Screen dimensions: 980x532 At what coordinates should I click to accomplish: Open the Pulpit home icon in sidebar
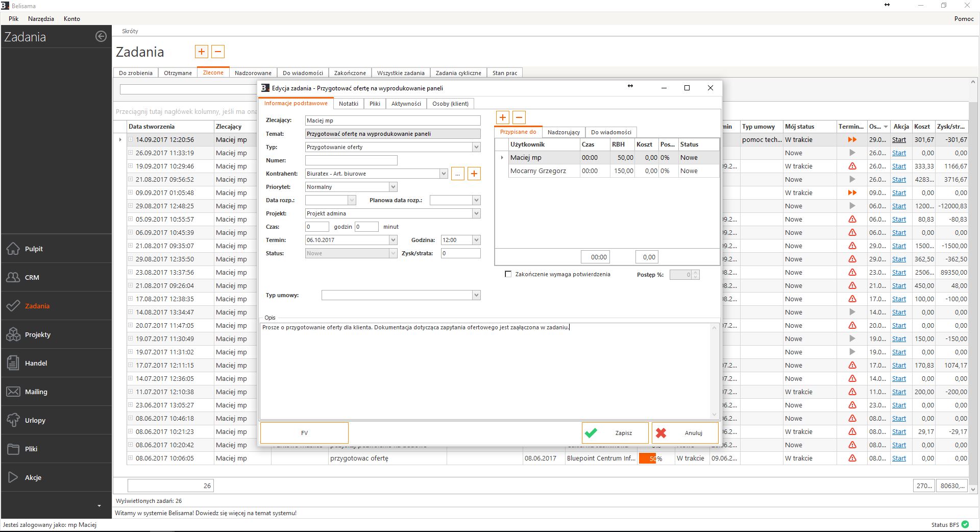click(x=13, y=249)
